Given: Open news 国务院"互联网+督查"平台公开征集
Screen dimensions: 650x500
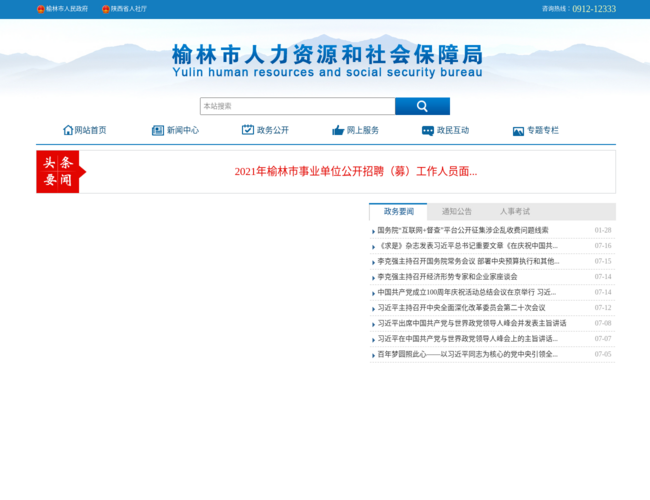Looking at the screenshot, I should tap(463, 230).
